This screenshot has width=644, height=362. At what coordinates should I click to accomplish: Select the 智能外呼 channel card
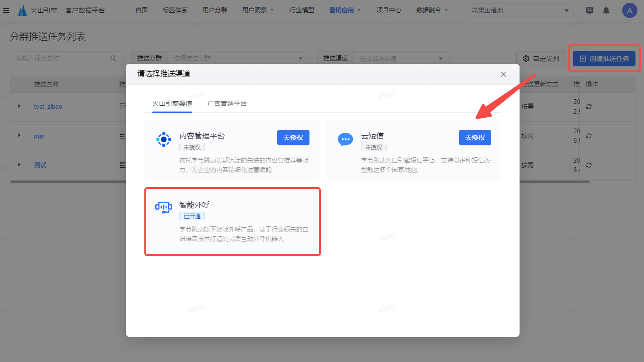(x=232, y=222)
